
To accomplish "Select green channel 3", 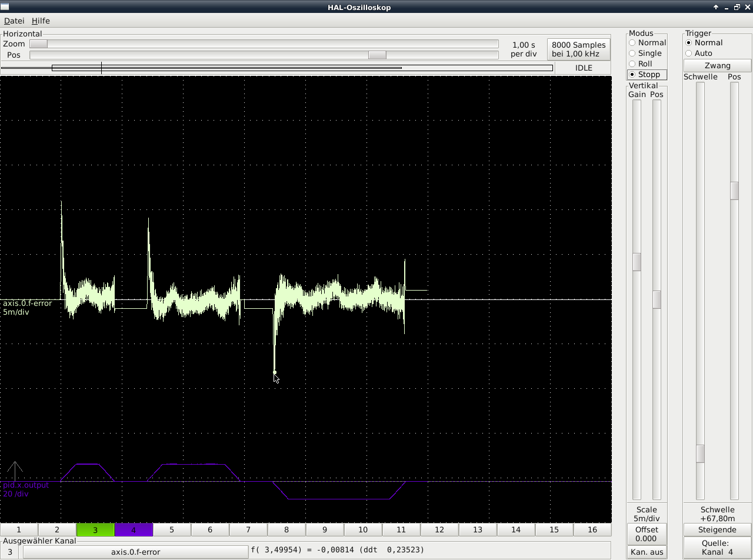I will [x=95, y=530].
